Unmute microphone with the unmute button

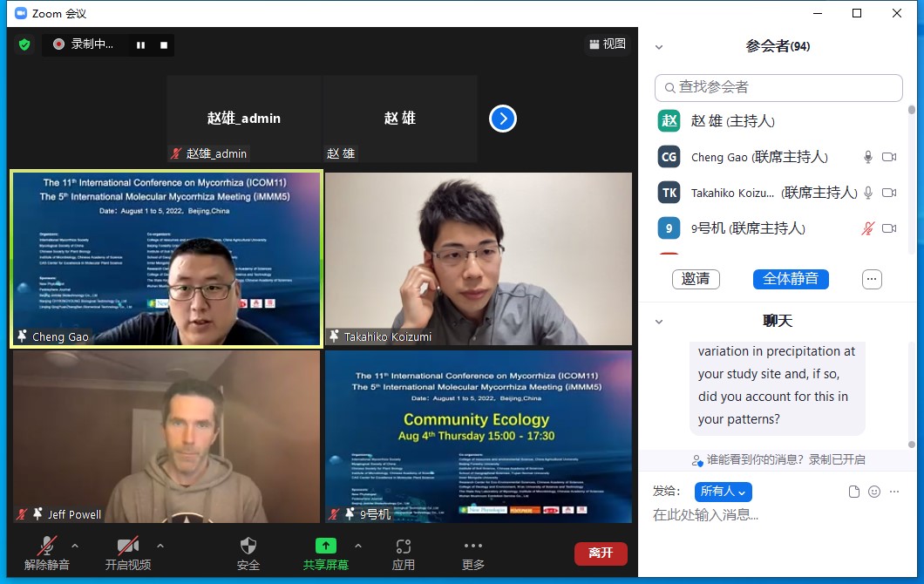[x=47, y=547]
